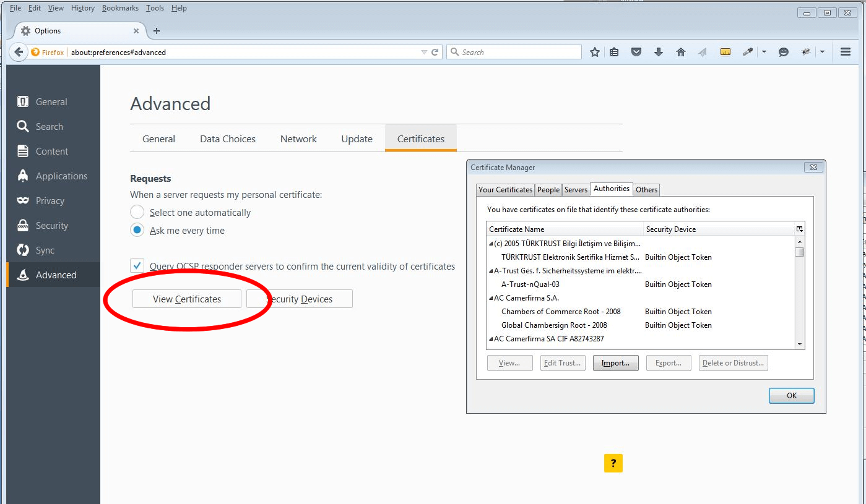
Task: Click the certificate list scrollbar down arrow
Action: coord(800,344)
